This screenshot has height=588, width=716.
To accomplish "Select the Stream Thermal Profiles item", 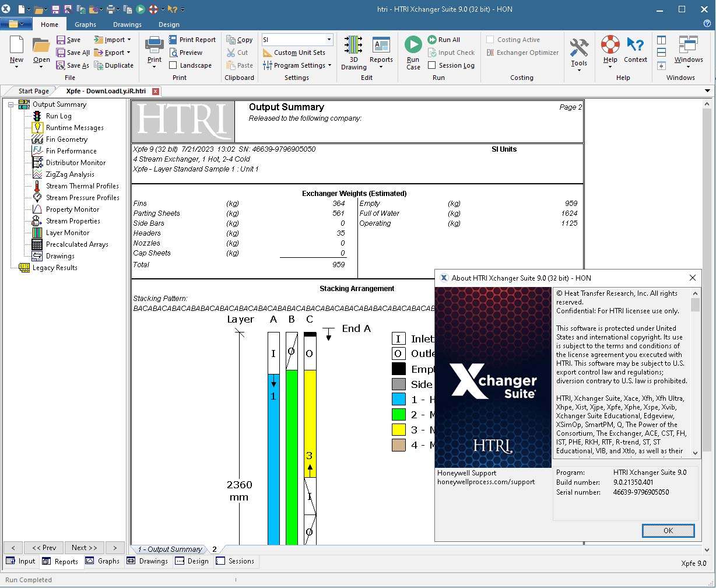I will 82,186.
